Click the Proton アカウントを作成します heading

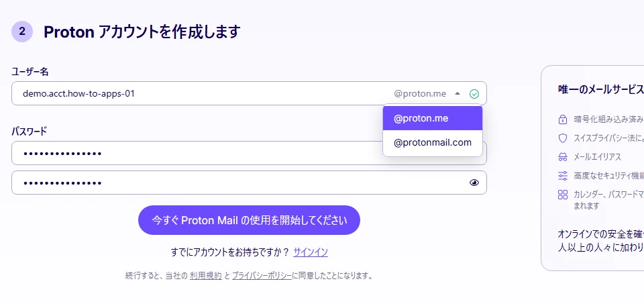click(142, 32)
